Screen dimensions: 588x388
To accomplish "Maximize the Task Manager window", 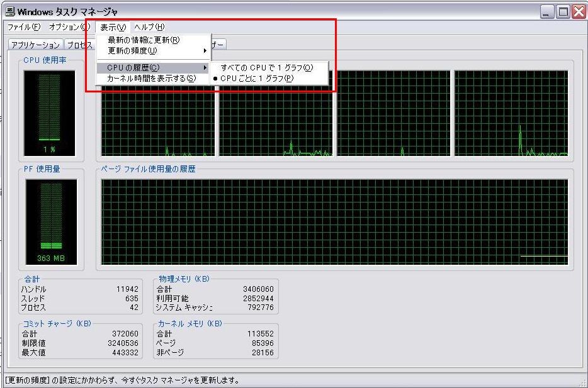I will coord(562,12).
